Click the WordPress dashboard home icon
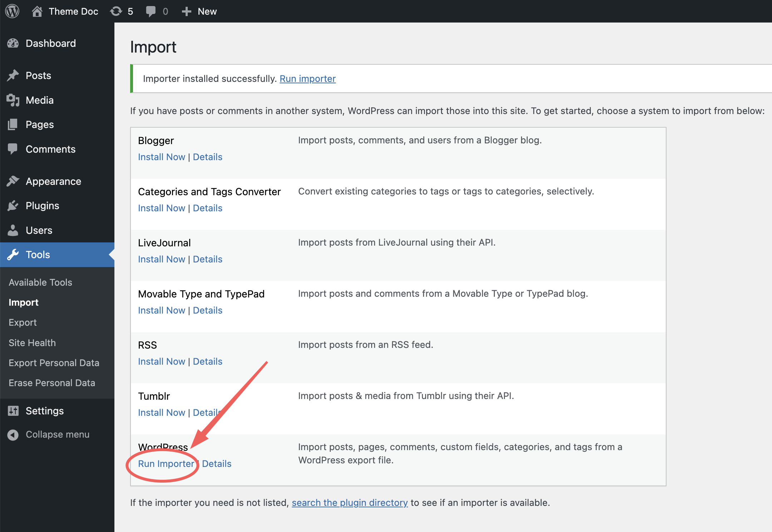This screenshot has height=532, width=772. pyautogui.click(x=36, y=11)
